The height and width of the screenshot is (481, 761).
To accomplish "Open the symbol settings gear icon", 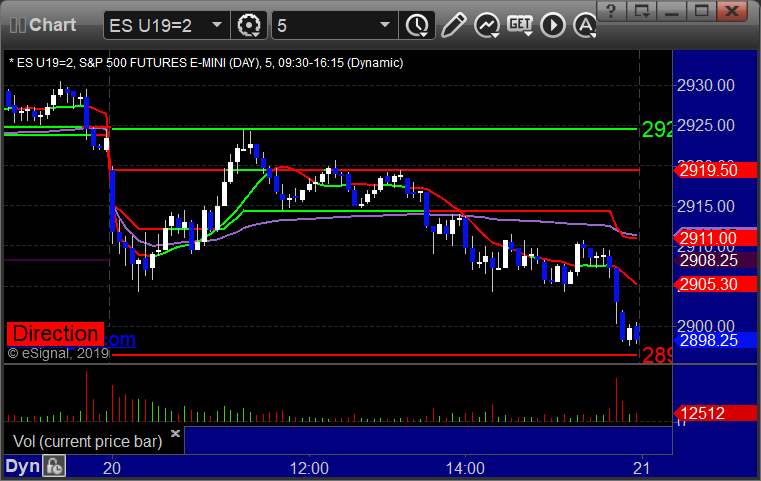I will (x=248, y=25).
